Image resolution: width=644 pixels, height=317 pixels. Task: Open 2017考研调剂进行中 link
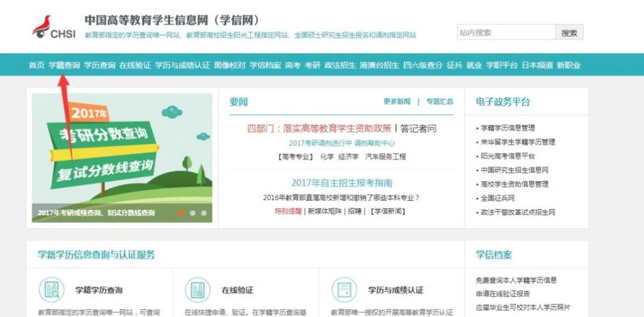tap(320, 143)
